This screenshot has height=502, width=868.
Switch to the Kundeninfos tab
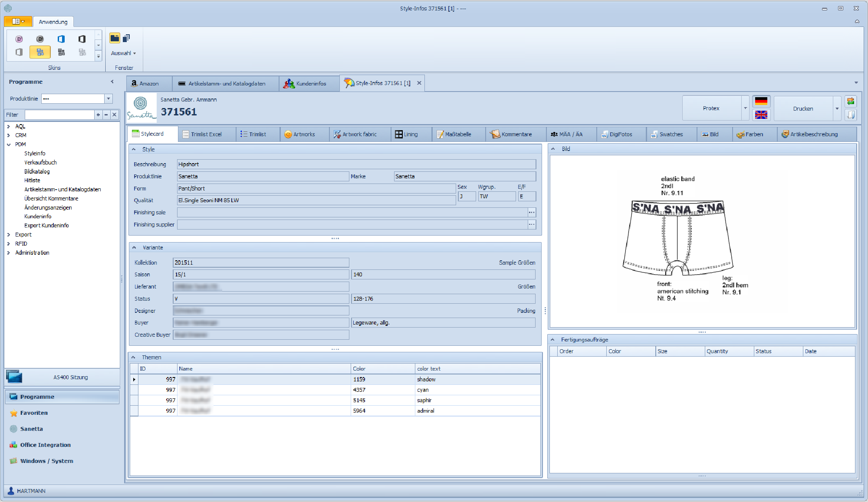coord(309,83)
